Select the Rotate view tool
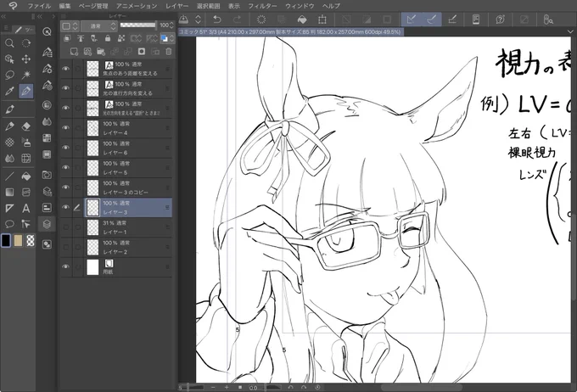 point(26,43)
